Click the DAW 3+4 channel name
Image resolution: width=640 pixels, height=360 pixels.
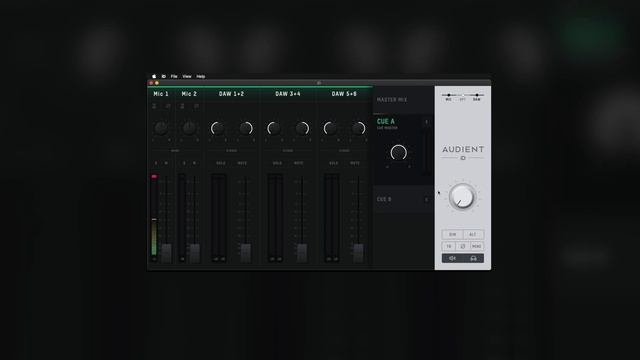(x=288, y=94)
